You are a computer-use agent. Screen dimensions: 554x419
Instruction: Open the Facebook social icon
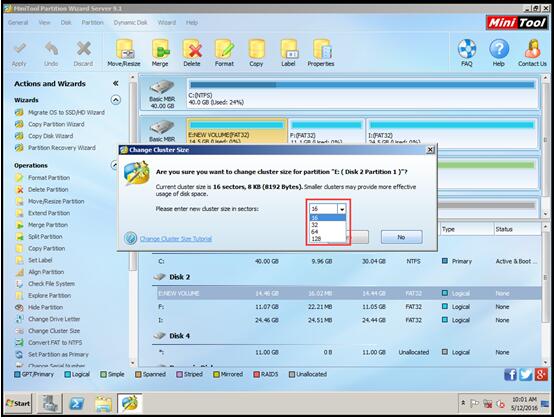[x=510, y=374]
